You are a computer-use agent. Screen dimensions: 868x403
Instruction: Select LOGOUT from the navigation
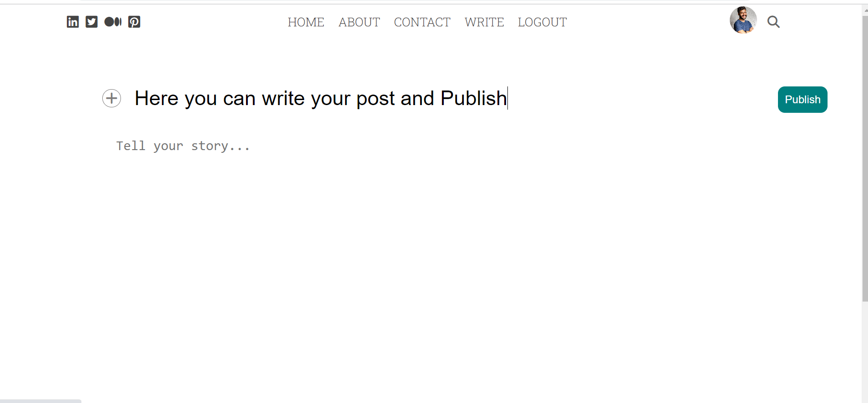[542, 22]
